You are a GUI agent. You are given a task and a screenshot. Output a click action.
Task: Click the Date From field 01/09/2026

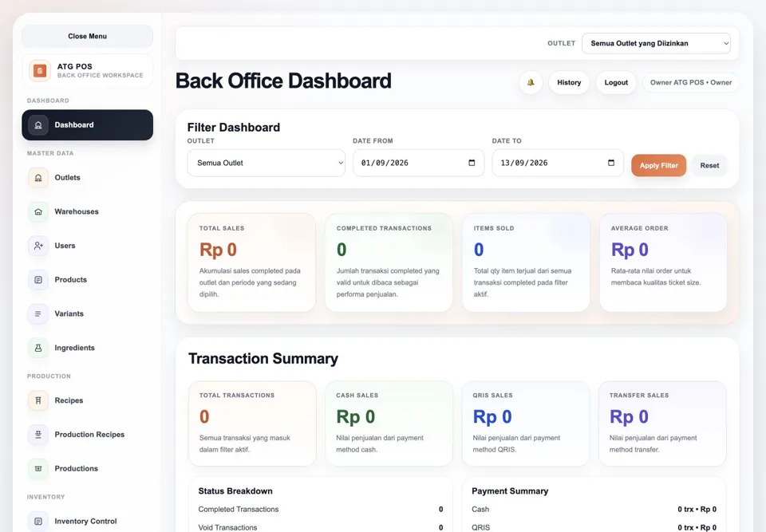point(419,163)
